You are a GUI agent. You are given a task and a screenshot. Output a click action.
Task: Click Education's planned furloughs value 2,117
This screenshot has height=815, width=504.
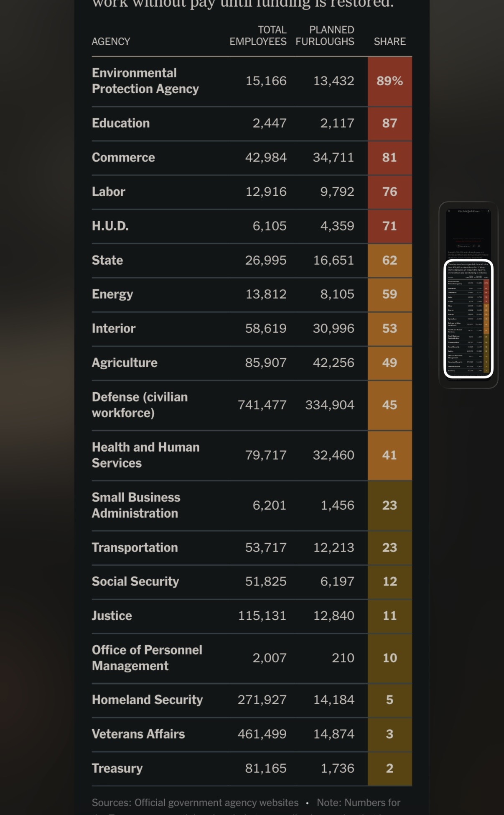click(x=337, y=123)
